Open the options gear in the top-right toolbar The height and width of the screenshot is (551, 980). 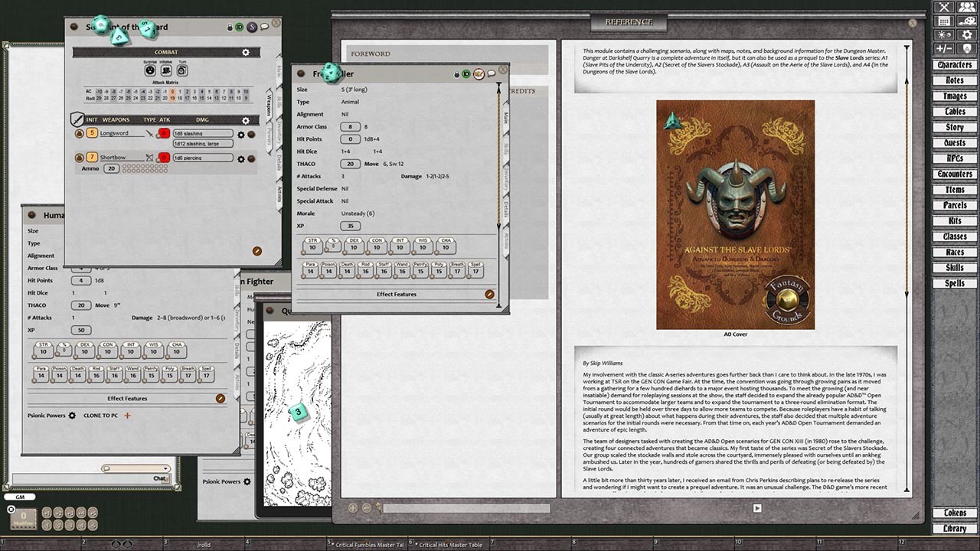click(x=966, y=33)
